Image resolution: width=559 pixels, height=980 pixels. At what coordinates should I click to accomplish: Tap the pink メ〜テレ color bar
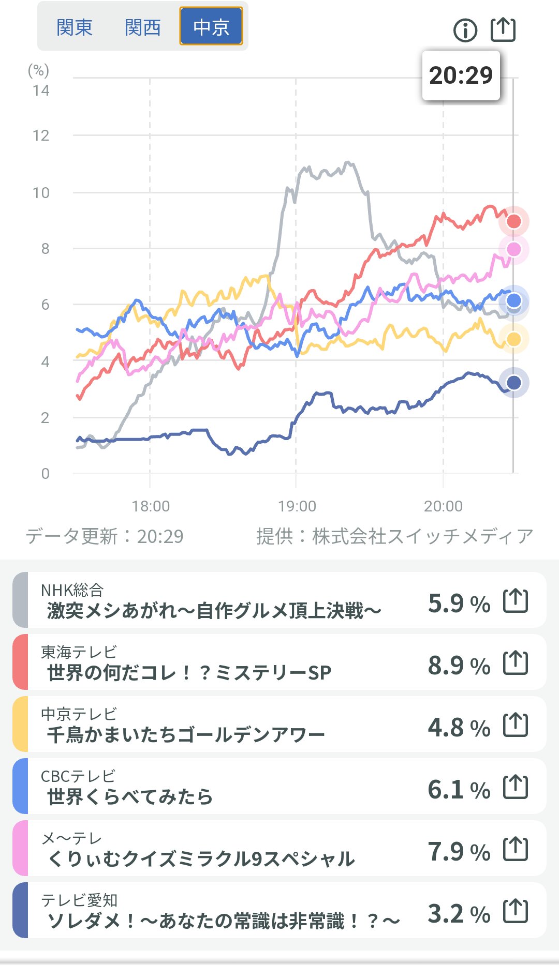coord(20,849)
